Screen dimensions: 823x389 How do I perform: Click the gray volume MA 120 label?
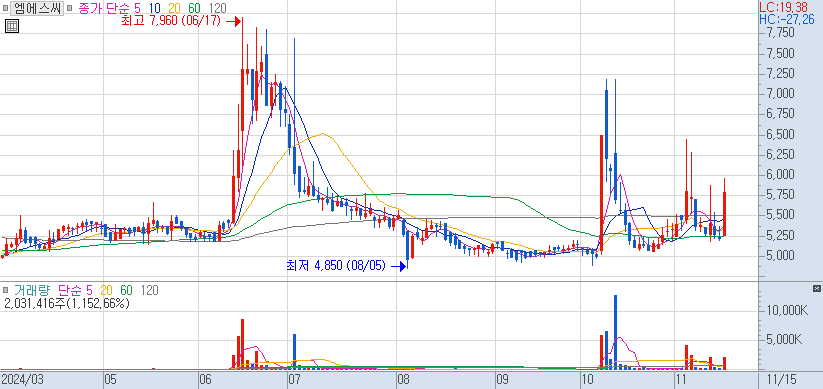[149, 290]
